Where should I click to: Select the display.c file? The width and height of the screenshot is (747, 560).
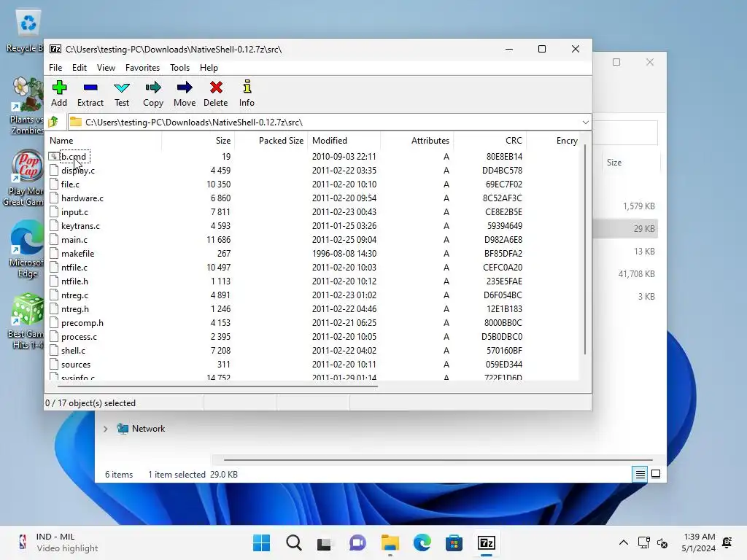77,171
